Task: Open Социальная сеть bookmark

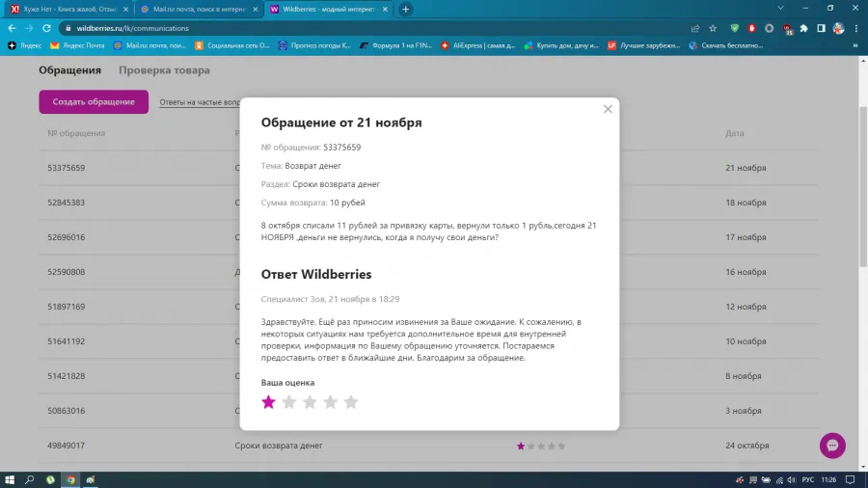Action: tap(231, 45)
